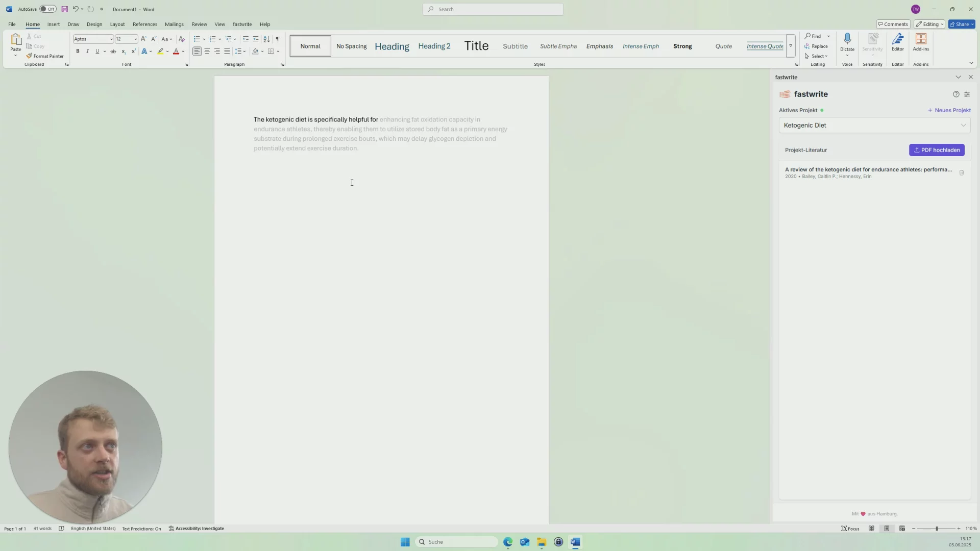Create a Neues Projekt
The height and width of the screenshot is (551, 980).
pyautogui.click(x=949, y=110)
